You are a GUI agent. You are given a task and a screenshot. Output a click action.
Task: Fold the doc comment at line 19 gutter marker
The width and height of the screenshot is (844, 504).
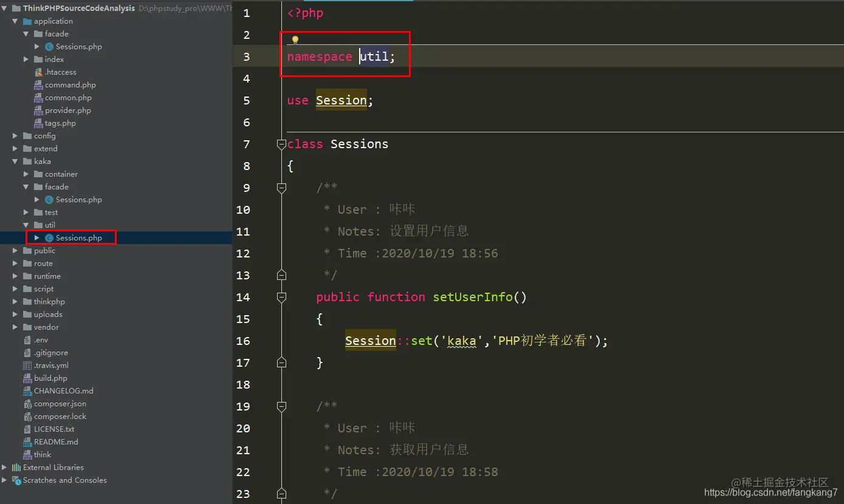[x=281, y=406]
